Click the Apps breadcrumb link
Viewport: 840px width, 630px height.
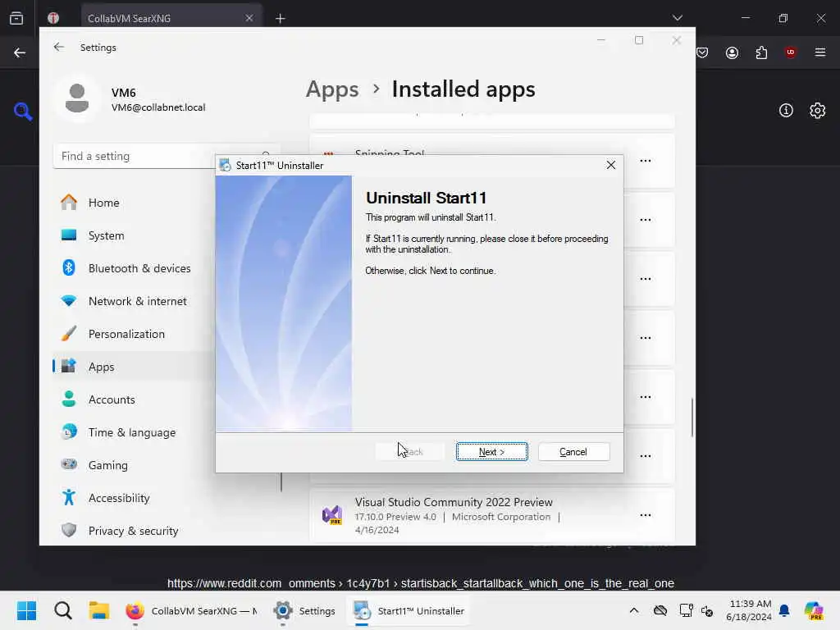[x=332, y=89]
